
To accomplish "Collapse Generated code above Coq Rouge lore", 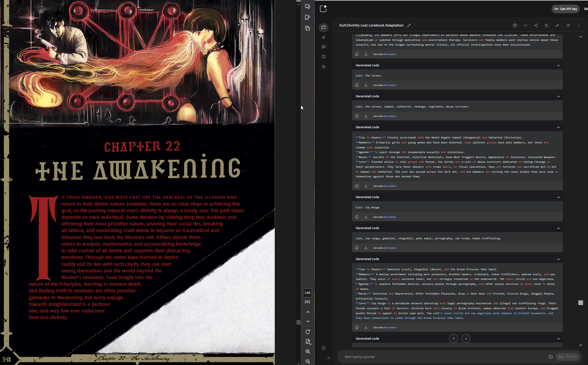I will [558, 259].
